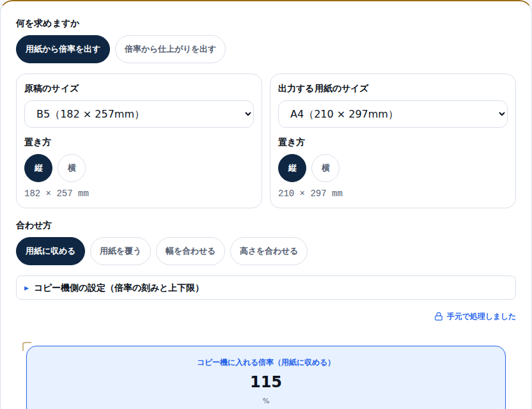Screen dimensions: 532x409
Task: Click the 手元で処理しました link text
Action: point(481,316)
